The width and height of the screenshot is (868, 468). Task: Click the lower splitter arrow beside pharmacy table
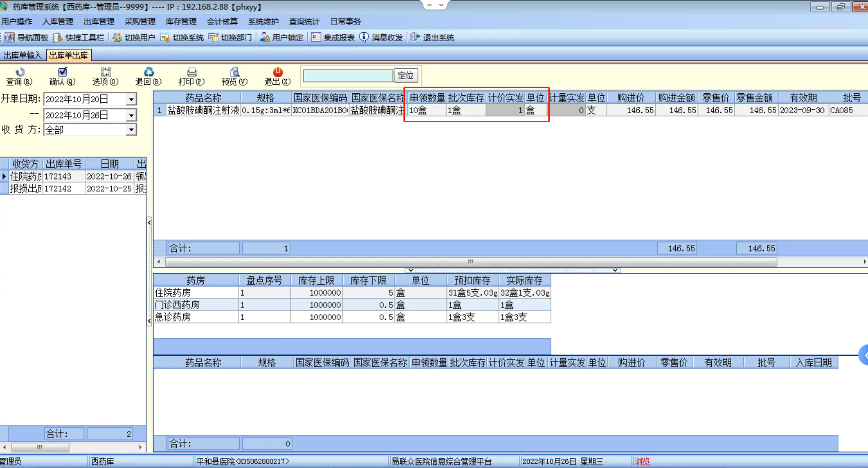point(149,321)
